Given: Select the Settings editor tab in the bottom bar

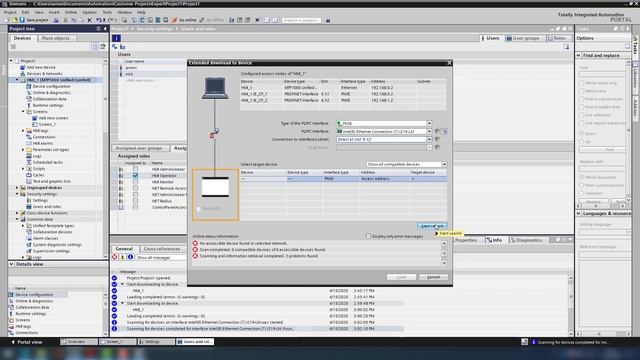Looking at the screenshot, I should [156, 342].
